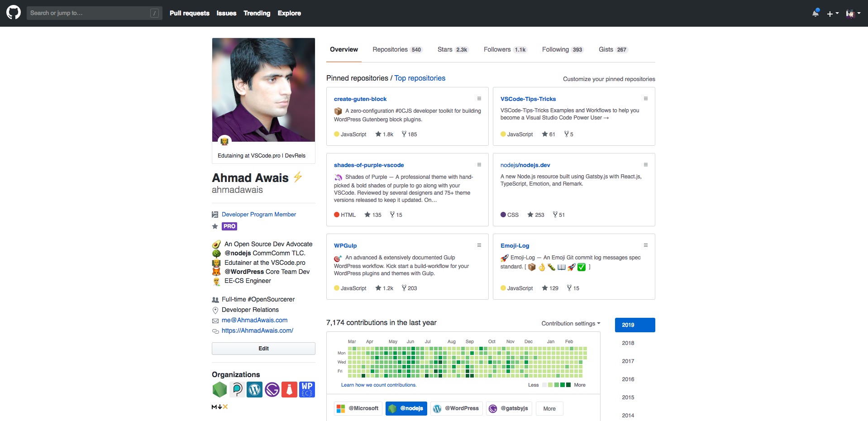
Task: Switch to the Overview tab
Action: 344,49
